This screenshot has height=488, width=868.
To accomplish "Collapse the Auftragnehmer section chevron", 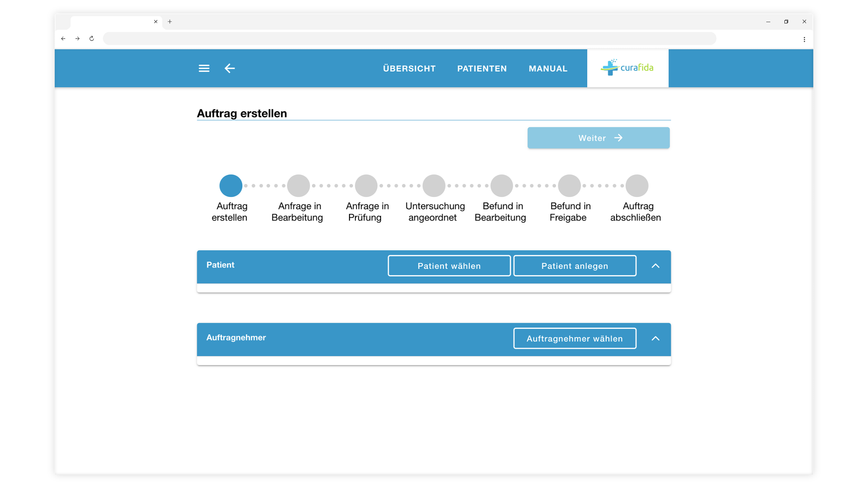I will point(656,338).
